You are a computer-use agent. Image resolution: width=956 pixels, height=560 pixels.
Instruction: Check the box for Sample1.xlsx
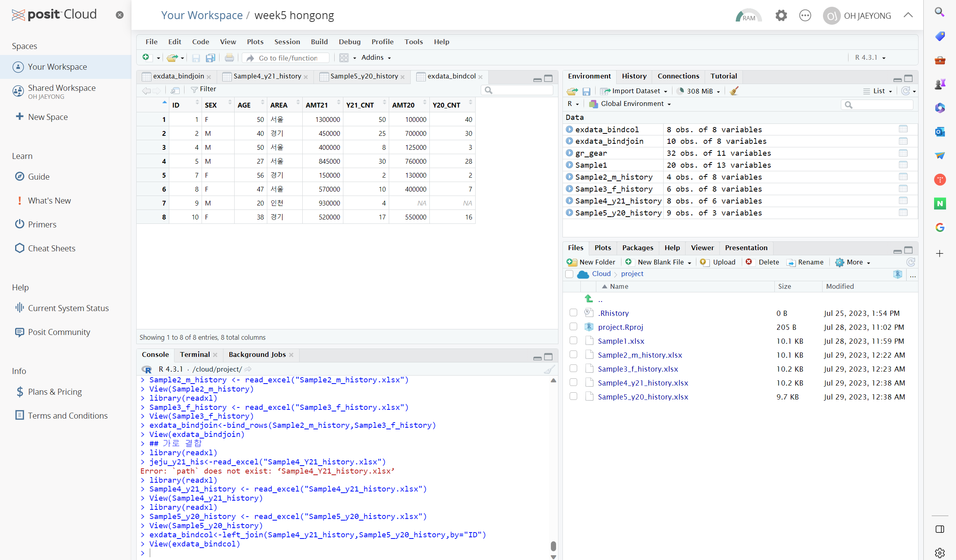[573, 341]
